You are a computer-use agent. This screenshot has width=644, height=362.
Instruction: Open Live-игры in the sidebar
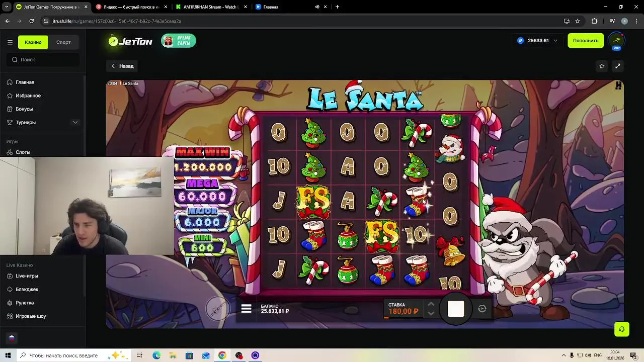tap(27, 276)
